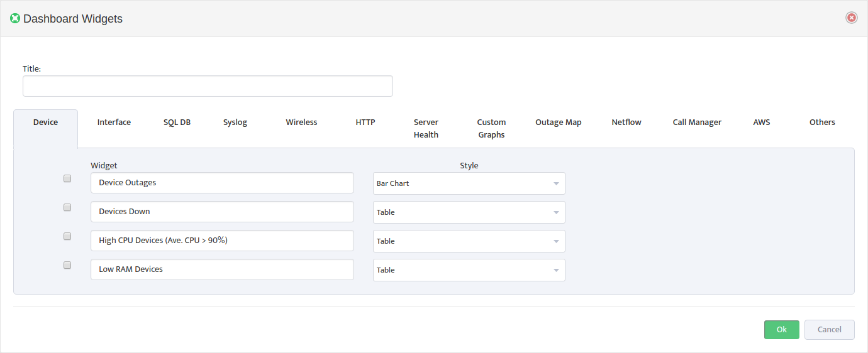Open the Bar Chart style dropdown

pyautogui.click(x=469, y=183)
